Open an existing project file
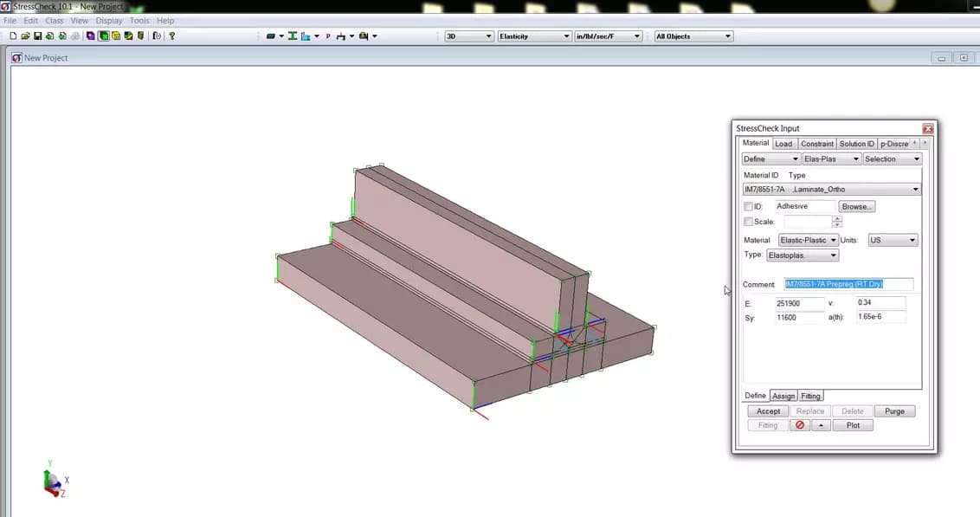The image size is (980, 517). point(25,36)
